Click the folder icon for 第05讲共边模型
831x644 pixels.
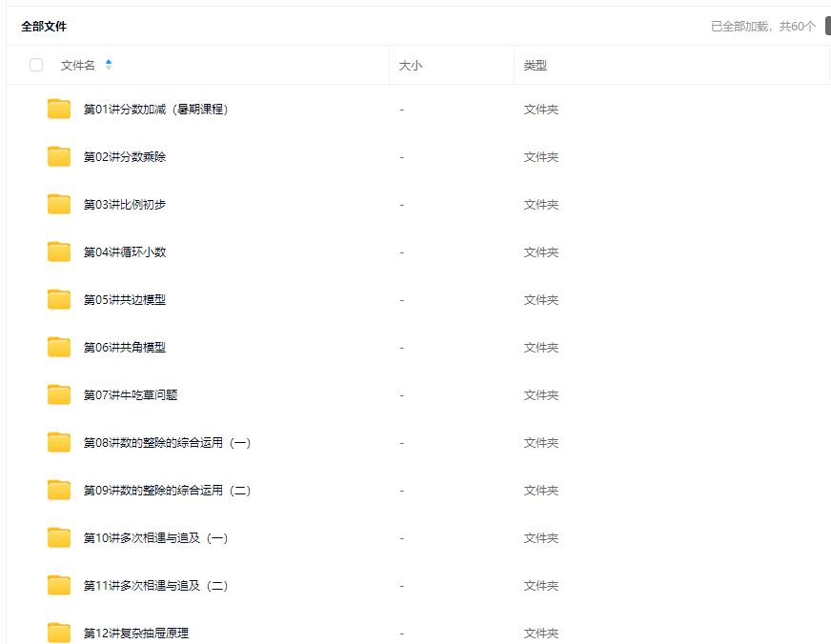coord(59,300)
